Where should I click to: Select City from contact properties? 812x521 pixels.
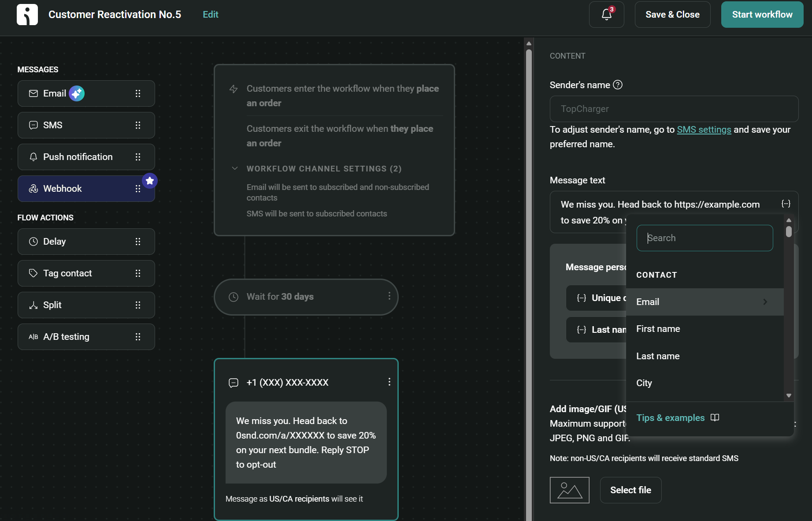704,383
